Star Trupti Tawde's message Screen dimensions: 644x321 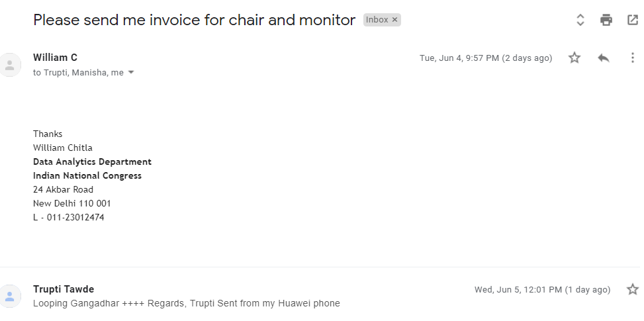tap(632, 289)
